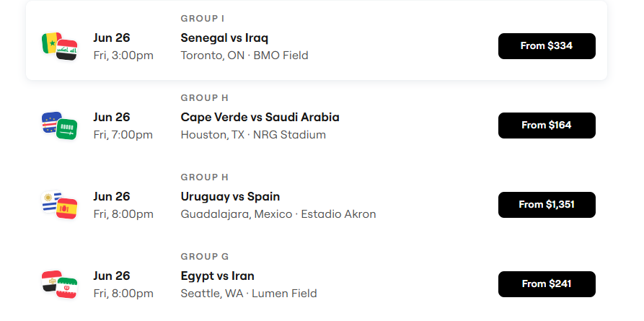
Task: Open the Egypt vs Iran event
Action: [x=217, y=276]
